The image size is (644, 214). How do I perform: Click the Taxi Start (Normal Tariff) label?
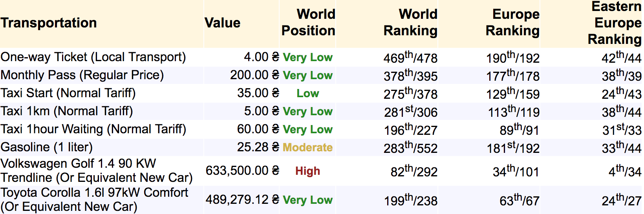(x=68, y=93)
